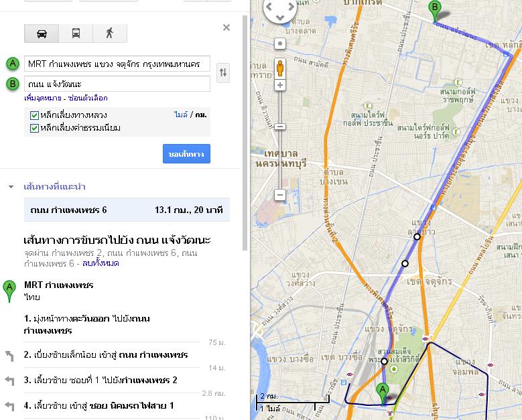Click the ลบทั้งหมด link

[101, 263]
